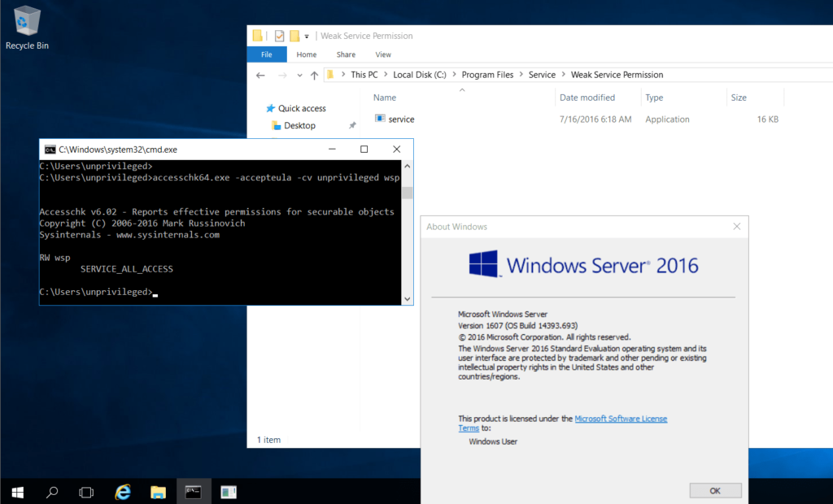Open the Recycle Bin desktop icon

point(27,28)
